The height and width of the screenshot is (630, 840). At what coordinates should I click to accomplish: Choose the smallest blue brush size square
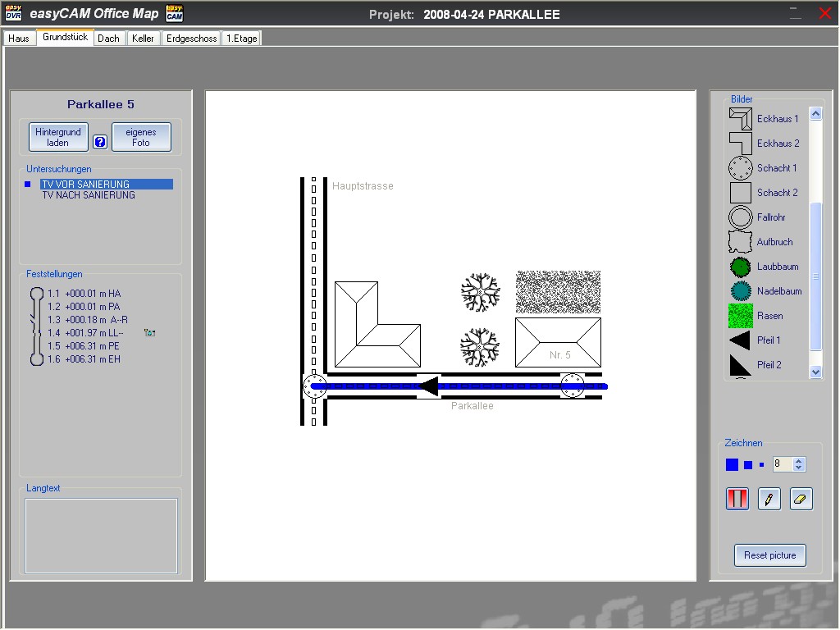coord(761,465)
